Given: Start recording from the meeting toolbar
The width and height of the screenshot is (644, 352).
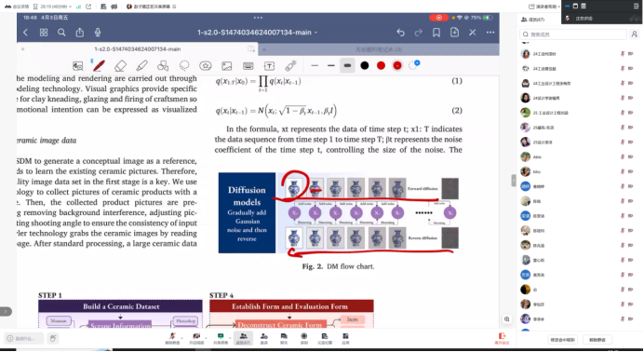Looking at the screenshot, I should [304, 338].
